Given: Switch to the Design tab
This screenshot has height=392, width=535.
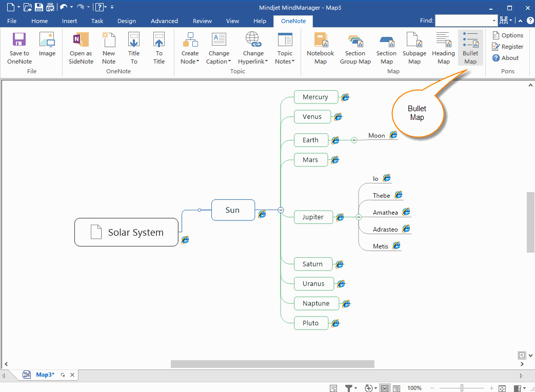Looking at the screenshot, I should point(127,21).
